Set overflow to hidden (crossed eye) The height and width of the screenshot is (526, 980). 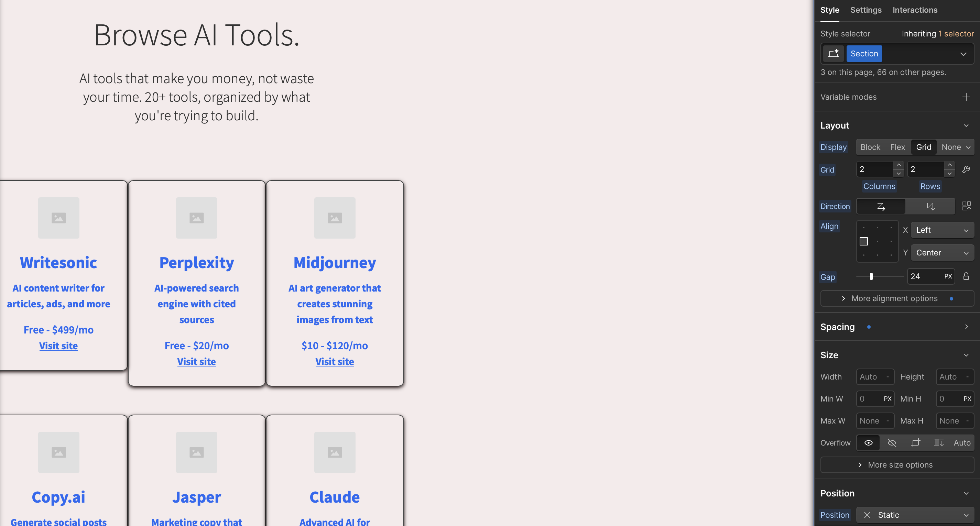point(892,443)
